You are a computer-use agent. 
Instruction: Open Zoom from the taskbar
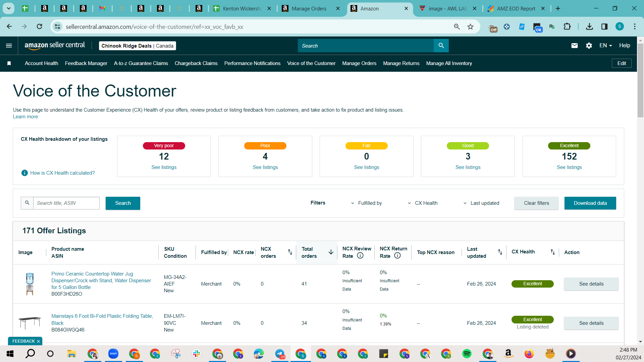point(113,354)
